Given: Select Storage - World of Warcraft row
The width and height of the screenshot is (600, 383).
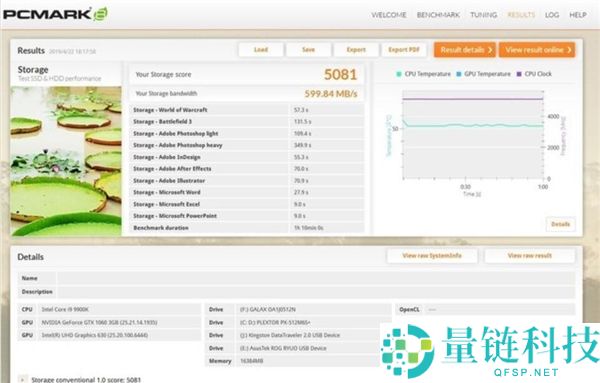Looking at the screenshot, I should click(x=247, y=110).
